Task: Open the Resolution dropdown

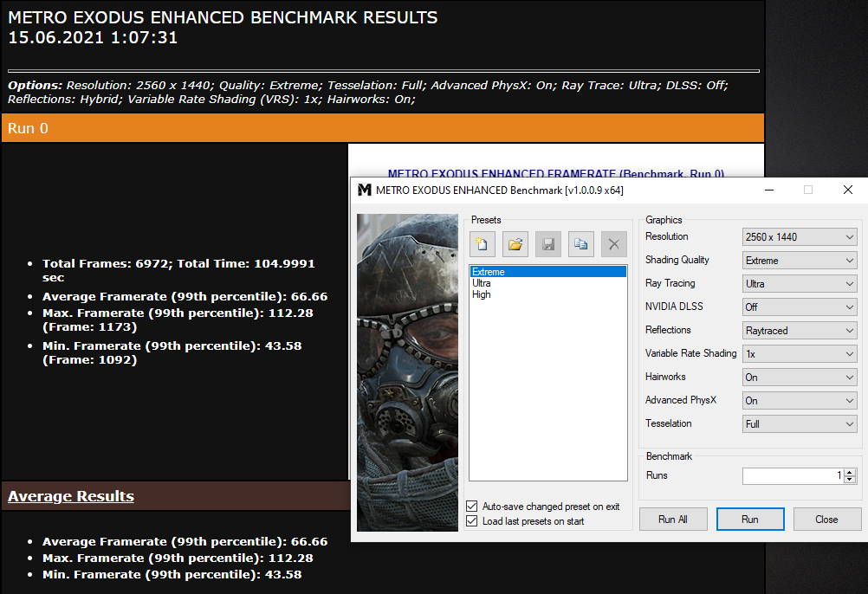Action: tap(800, 236)
